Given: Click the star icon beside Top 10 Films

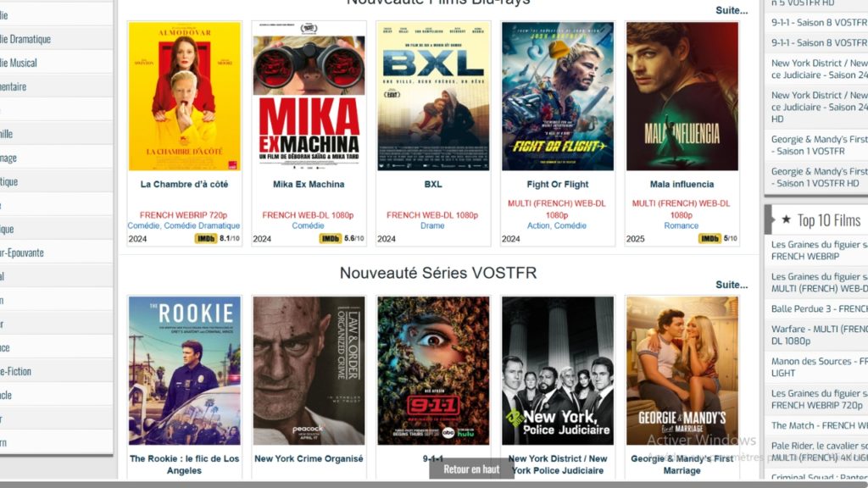Looking at the screenshot, I should tap(786, 219).
